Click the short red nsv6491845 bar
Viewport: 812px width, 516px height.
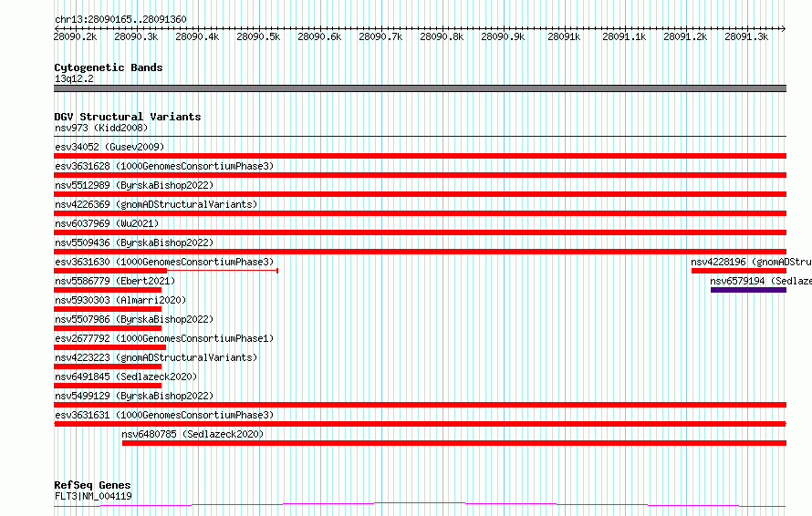click(108, 386)
